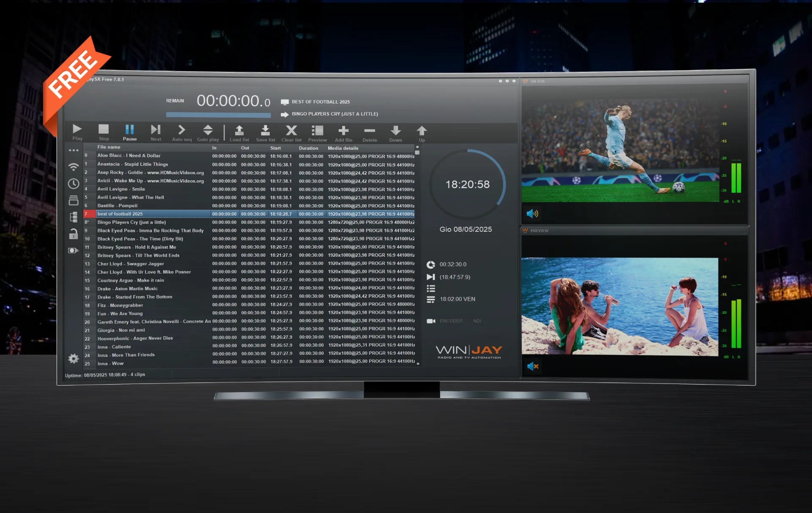
Task: Toggle the Pause button
Action: point(129,130)
